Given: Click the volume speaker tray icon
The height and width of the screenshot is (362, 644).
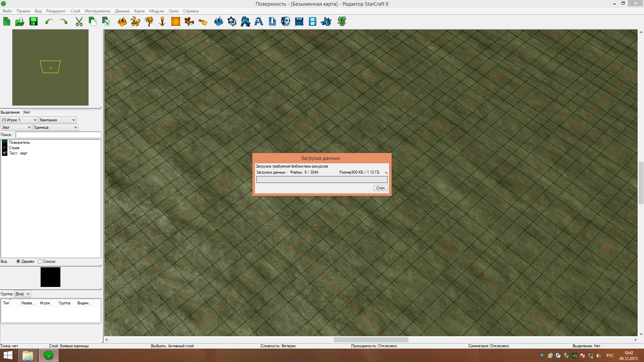Looking at the screenshot, I should [x=598, y=356].
